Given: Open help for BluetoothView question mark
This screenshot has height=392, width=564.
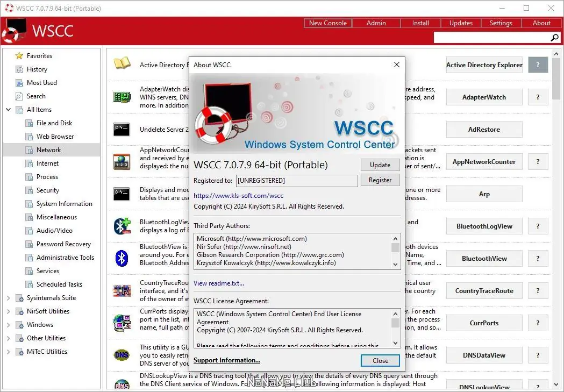Looking at the screenshot, I should click(538, 258).
